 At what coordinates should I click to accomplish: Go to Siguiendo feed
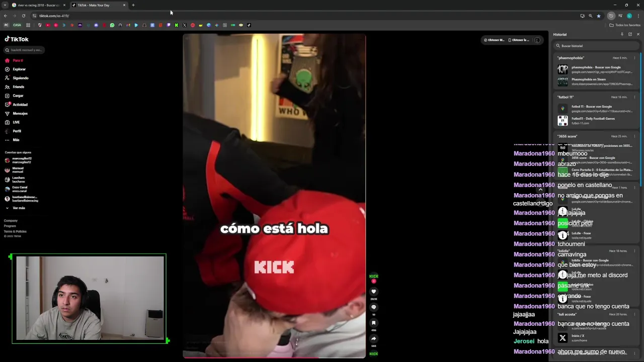coord(17,78)
